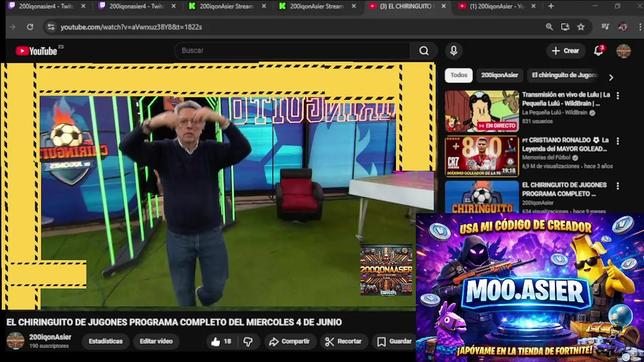Open YouTube notifications bell
This screenshot has width=644, height=362.
pos(598,51)
